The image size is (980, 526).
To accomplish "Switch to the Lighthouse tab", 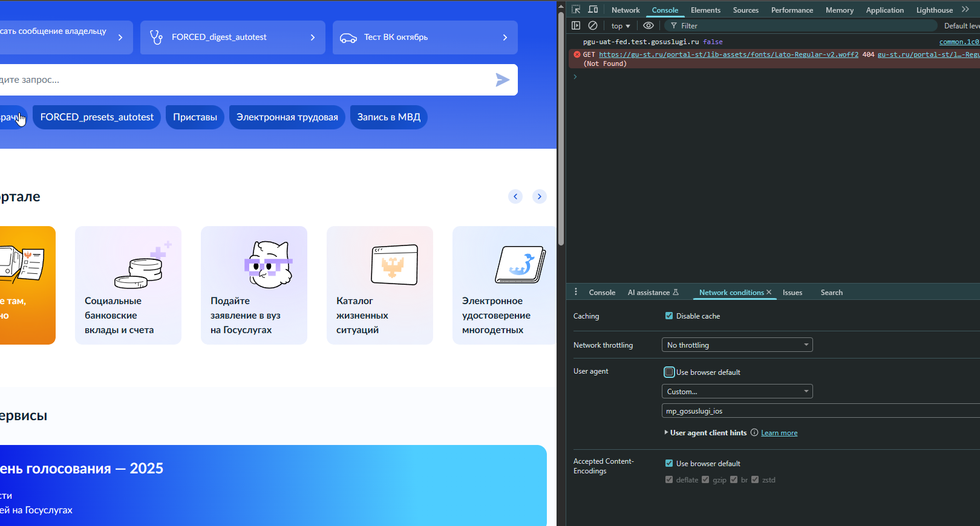I will pyautogui.click(x=934, y=10).
